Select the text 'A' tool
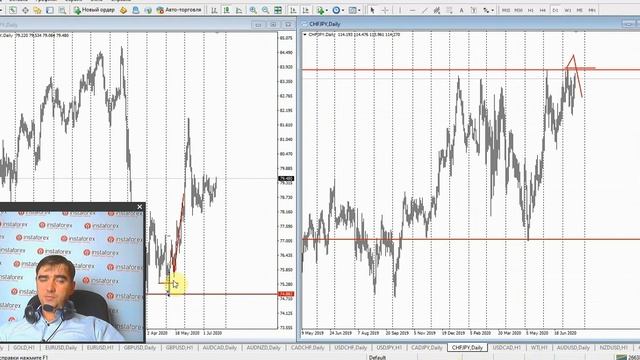The height and width of the screenshot is (360, 640). pyautogui.click(x=462, y=10)
